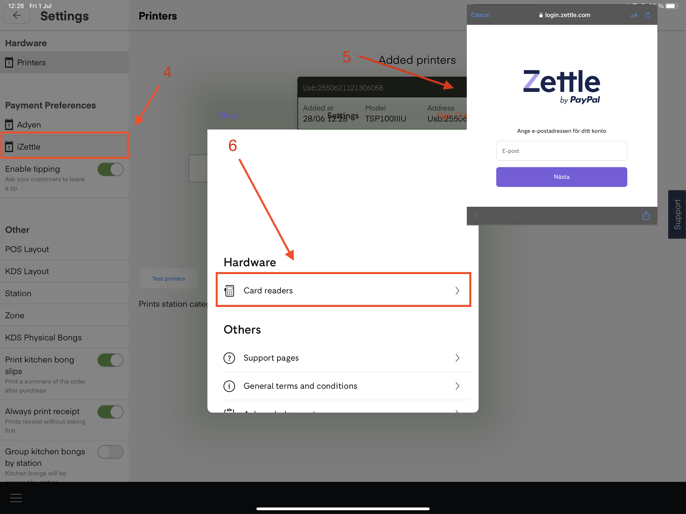Tap the AA text size icon
The image size is (686, 514).
[633, 15]
